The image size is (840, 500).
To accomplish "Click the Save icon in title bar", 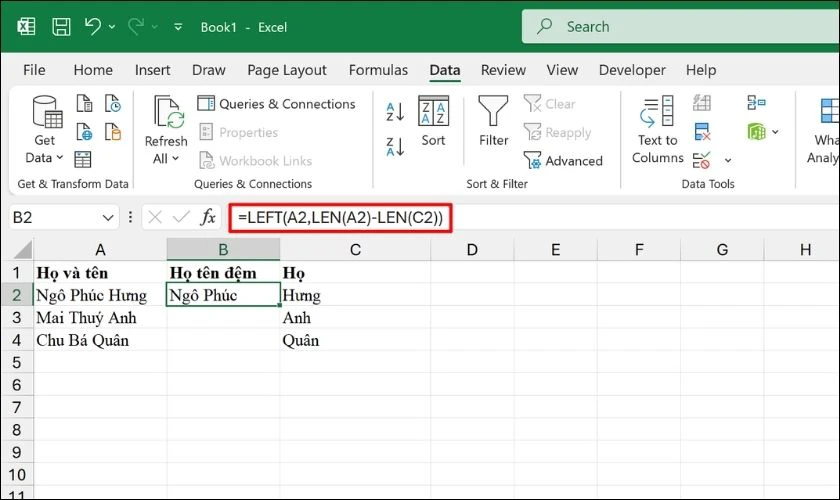I will [x=61, y=27].
